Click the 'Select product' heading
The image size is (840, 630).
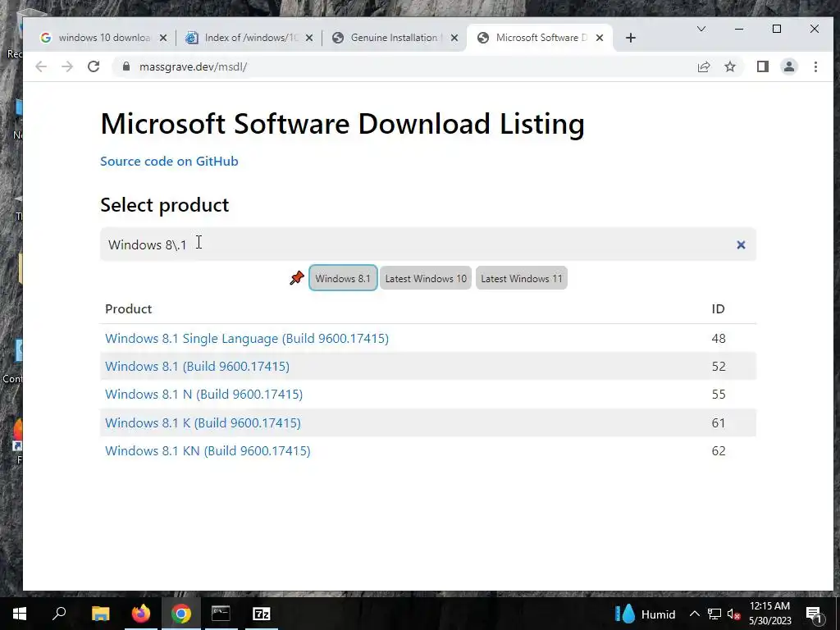coord(164,204)
